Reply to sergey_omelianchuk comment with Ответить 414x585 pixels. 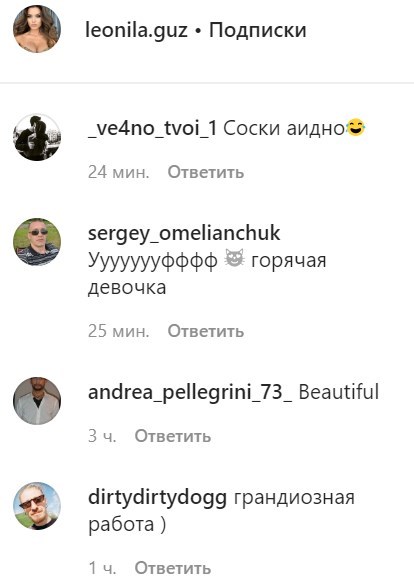click(x=206, y=331)
